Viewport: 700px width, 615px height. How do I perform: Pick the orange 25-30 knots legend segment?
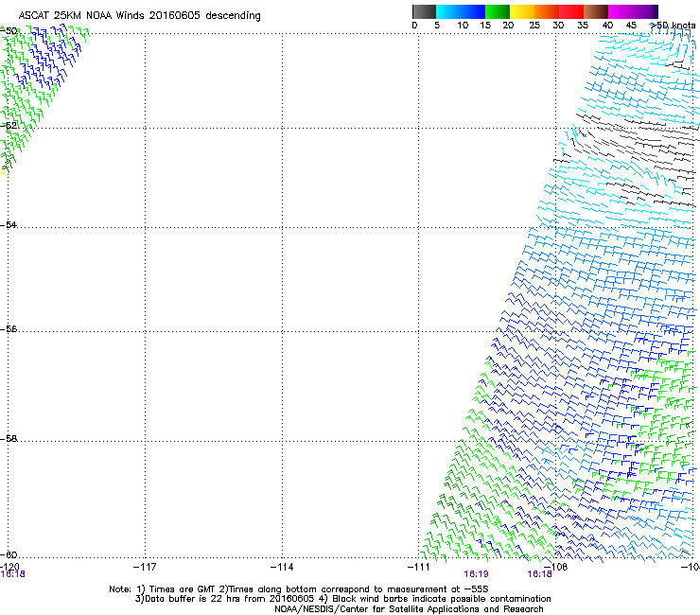(547, 11)
